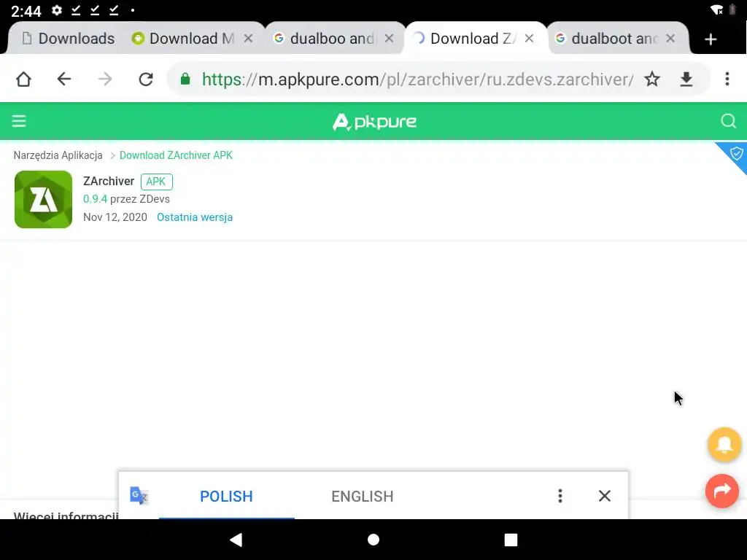Viewport: 747px width, 560px height.
Task: Open APKPure hamburger menu
Action: tap(19, 121)
